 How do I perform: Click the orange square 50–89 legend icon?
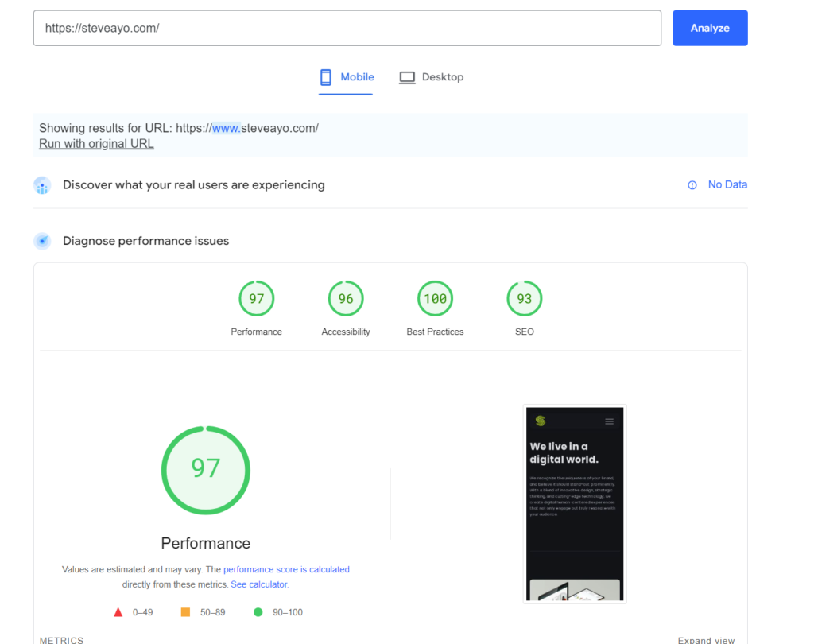coord(185,612)
